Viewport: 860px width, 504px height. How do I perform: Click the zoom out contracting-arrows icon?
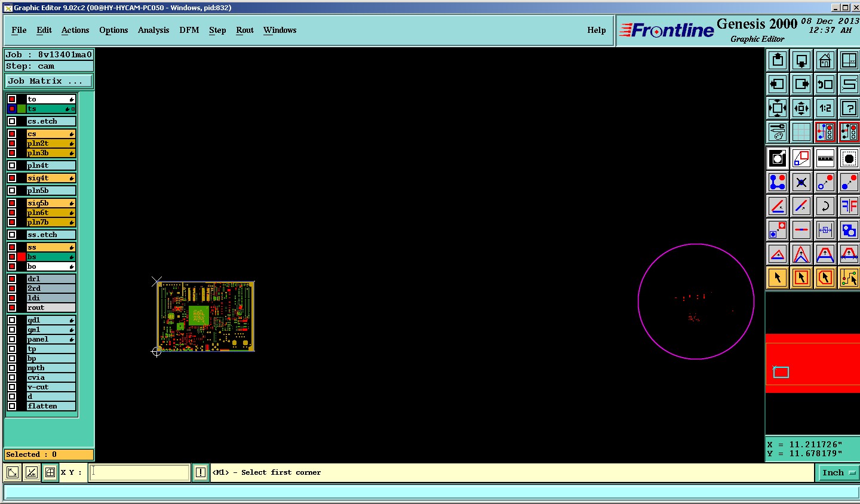(x=801, y=108)
